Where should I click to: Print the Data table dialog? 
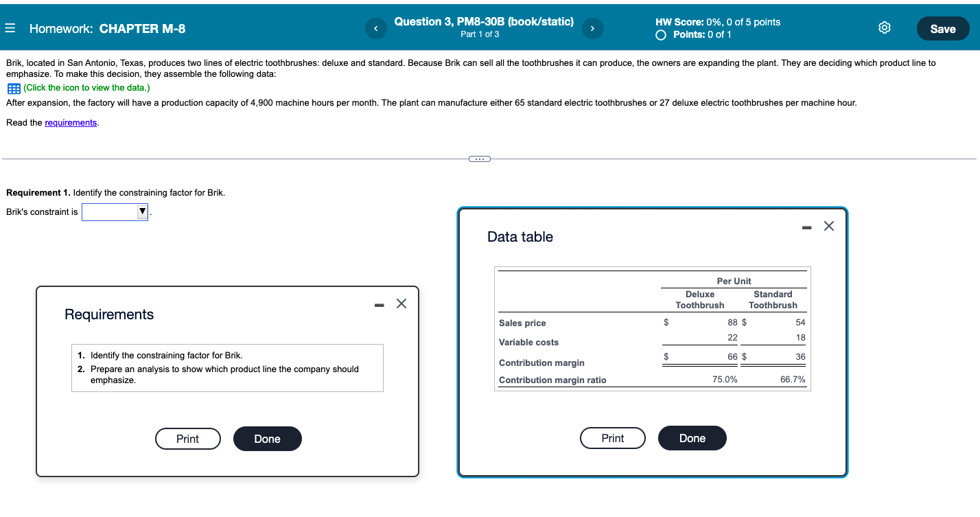point(613,438)
